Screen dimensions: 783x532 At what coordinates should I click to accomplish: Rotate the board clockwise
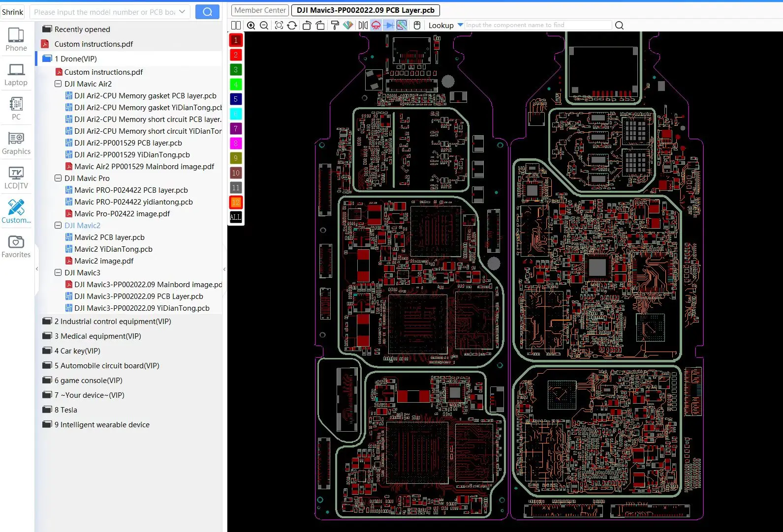coord(320,25)
